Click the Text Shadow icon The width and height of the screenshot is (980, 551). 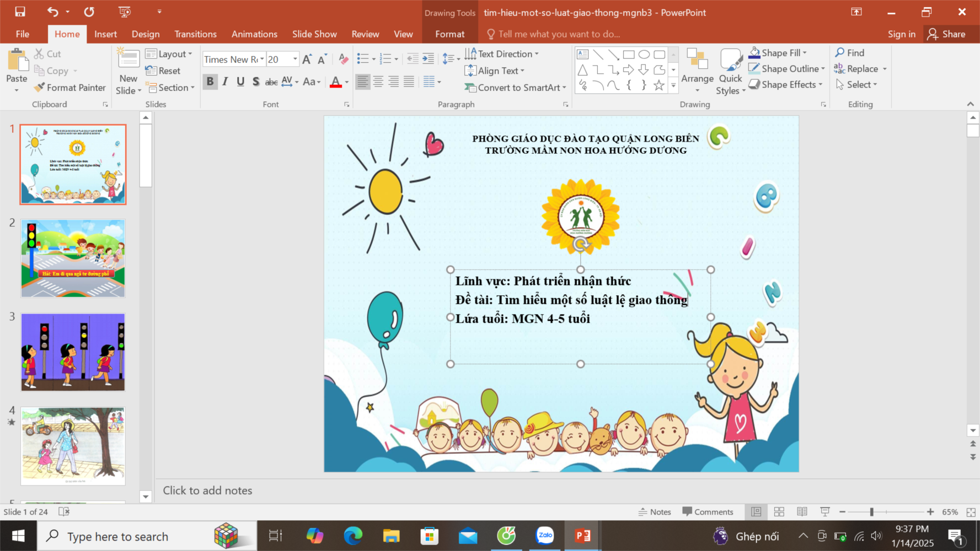[256, 82]
